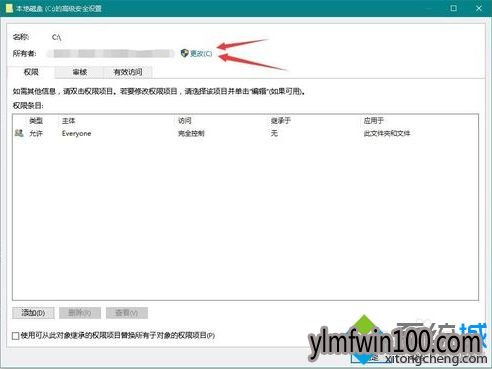This screenshot has height=369, width=492.
Task: Click the 添加(D) button
Action: [x=33, y=313]
